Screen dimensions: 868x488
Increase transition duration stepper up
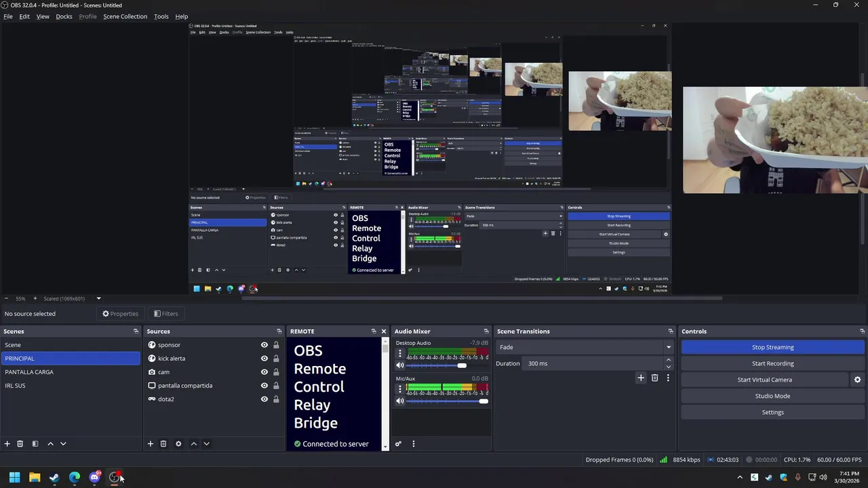[668, 360]
